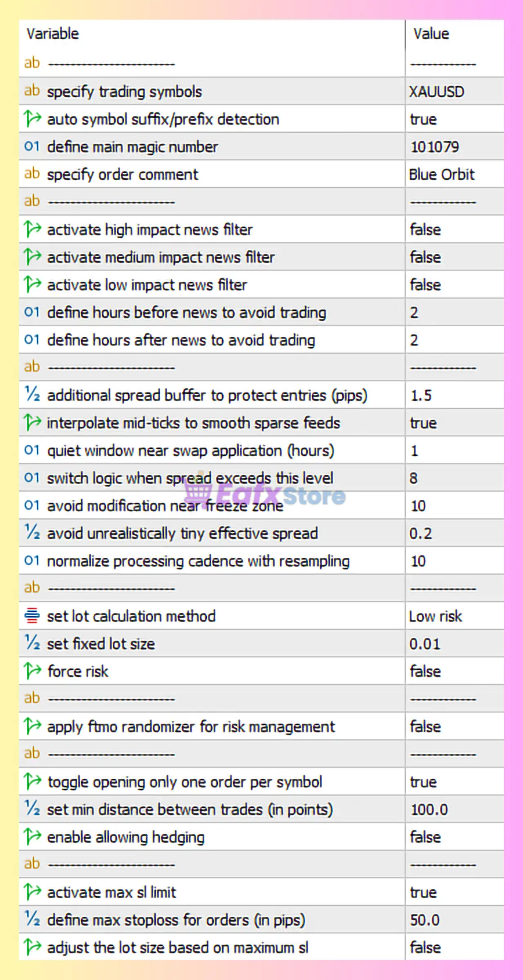
Task: Click the arrow icon next to force risk
Action: coord(32,671)
